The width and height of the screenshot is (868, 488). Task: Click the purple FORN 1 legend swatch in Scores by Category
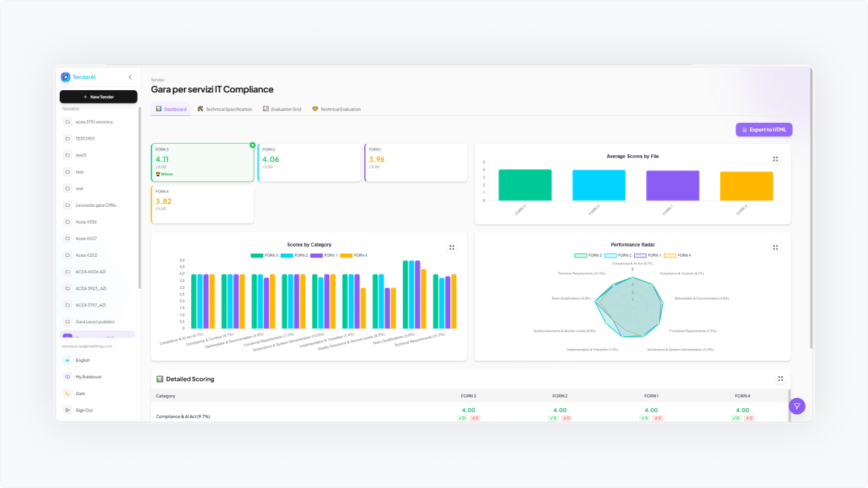(316, 256)
